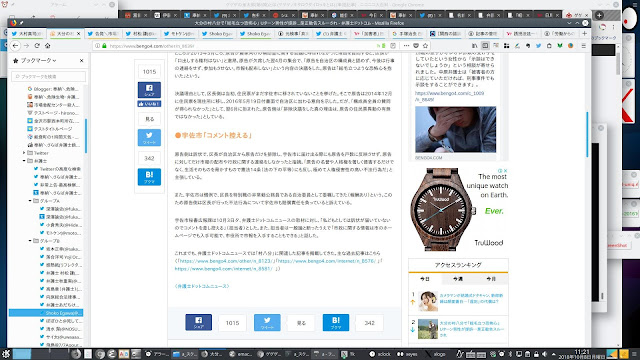Click bottom Hatena B! button
Viewport: 640px width, 360px height.
pyautogui.click(x=336, y=322)
